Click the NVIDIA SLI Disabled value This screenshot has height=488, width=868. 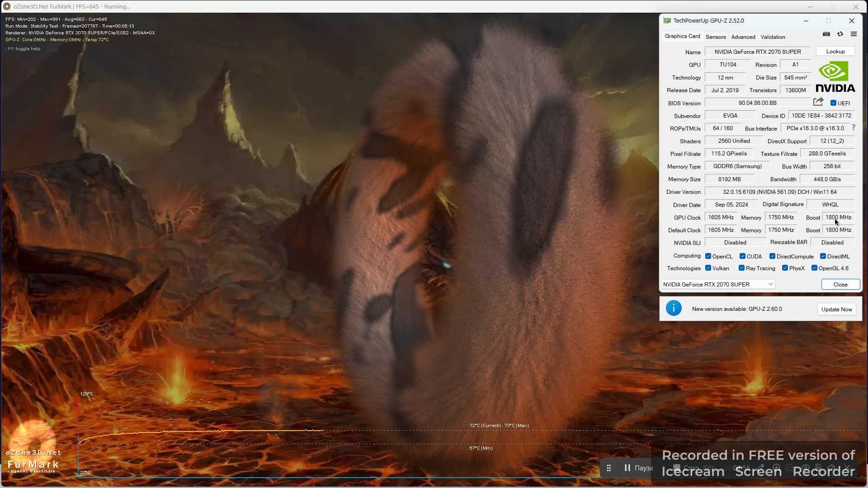click(x=735, y=243)
